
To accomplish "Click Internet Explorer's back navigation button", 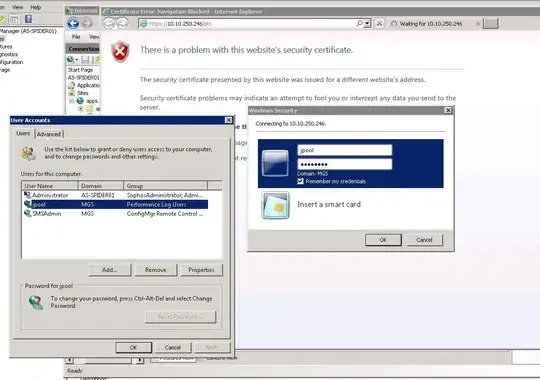I will point(109,23).
